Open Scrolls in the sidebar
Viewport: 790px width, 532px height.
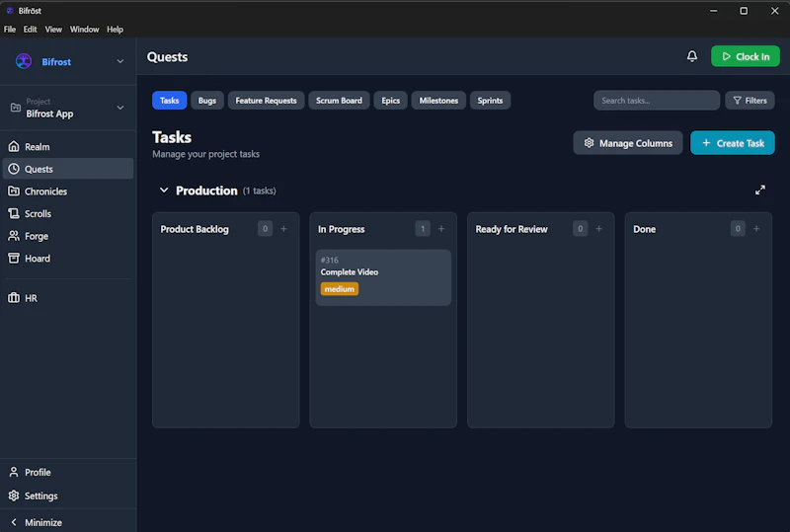pos(68,213)
